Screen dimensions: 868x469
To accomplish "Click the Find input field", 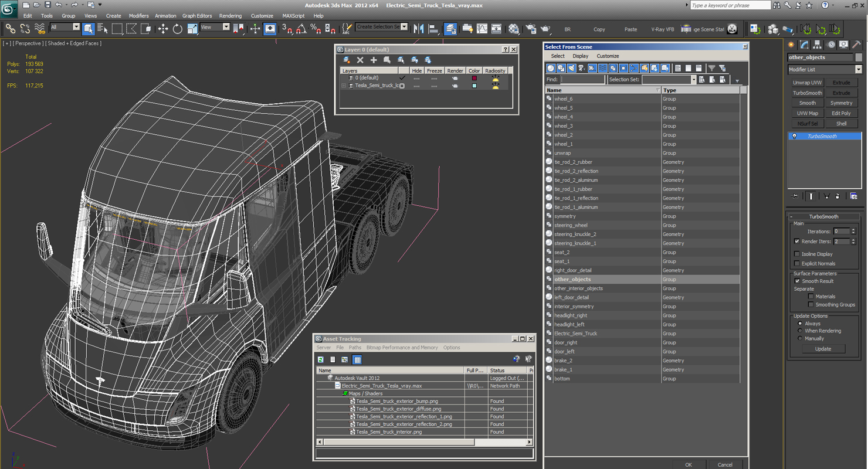I will click(582, 80).
